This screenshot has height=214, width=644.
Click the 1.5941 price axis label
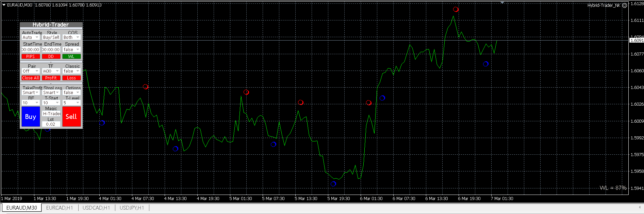point(637,188)
